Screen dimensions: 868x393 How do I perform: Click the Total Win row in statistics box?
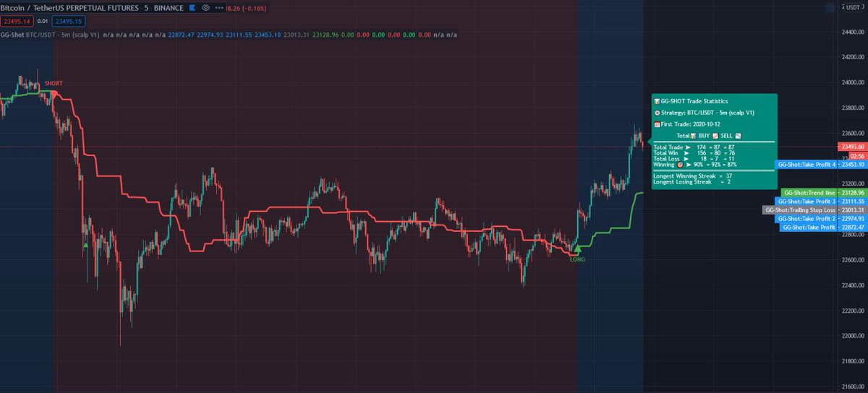[695, 152]
